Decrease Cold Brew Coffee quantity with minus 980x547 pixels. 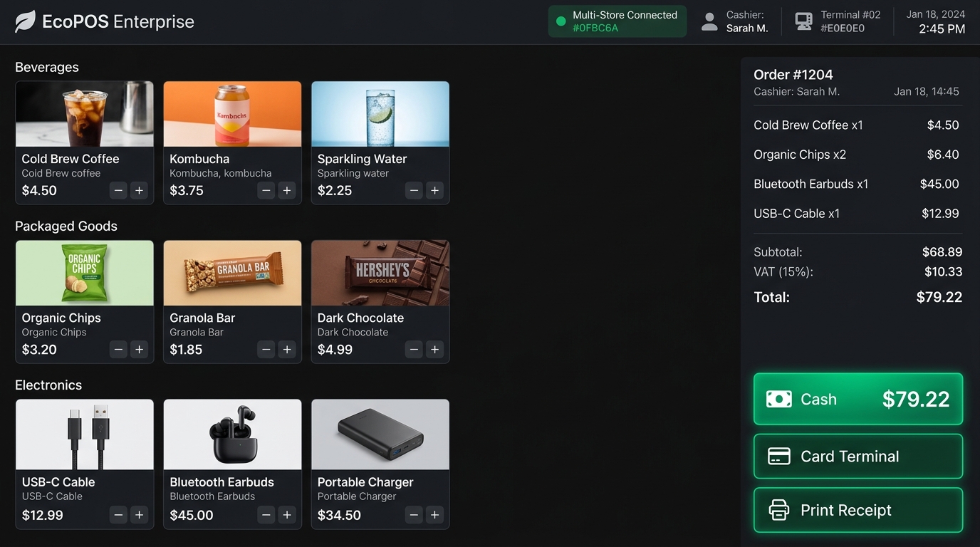point(119,190)
